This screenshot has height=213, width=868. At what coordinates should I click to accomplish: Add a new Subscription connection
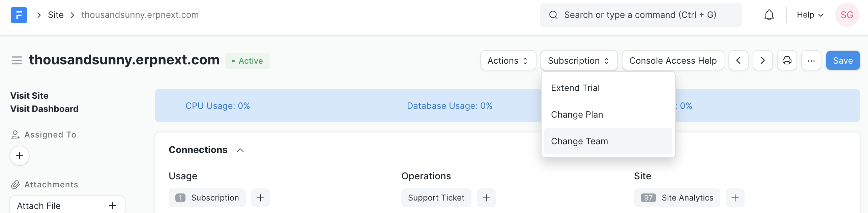click(x=260, y=198)
